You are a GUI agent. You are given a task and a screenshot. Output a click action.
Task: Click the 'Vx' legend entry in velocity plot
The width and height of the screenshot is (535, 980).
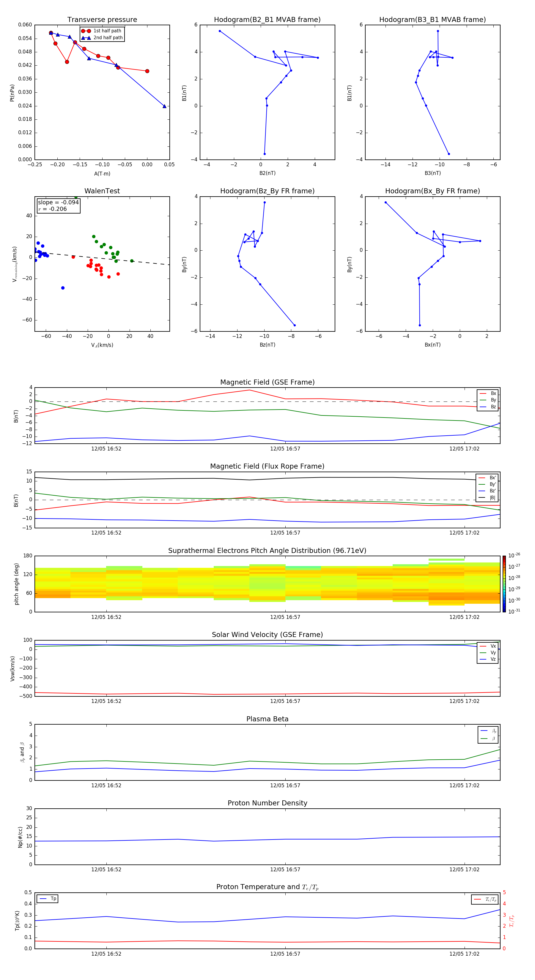tap(488, 647)
